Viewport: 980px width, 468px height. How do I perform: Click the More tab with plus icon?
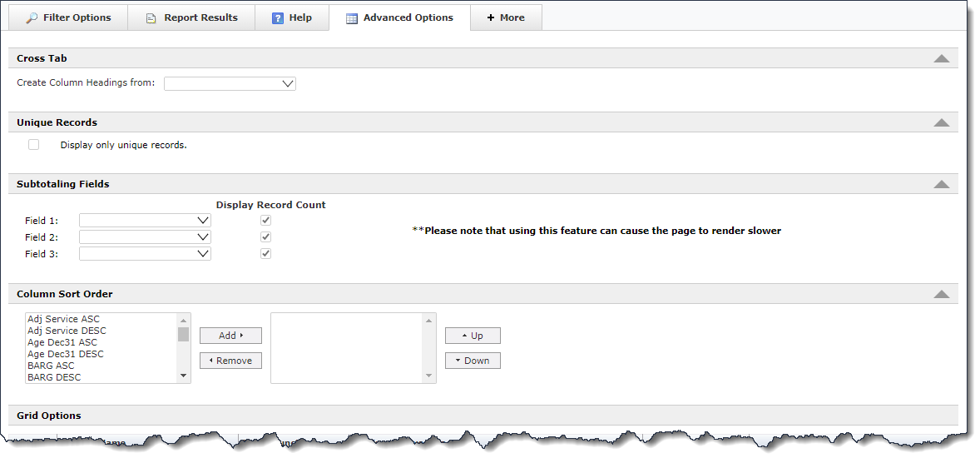506,17
